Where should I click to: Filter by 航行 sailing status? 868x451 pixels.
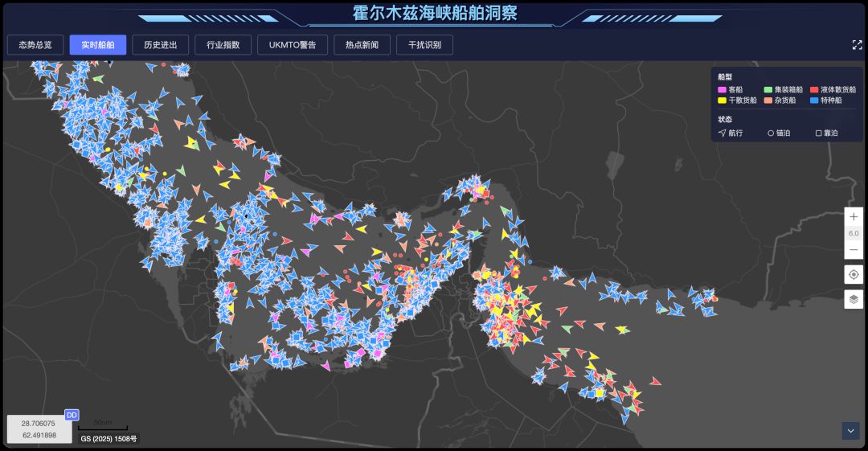pos(731,133)
